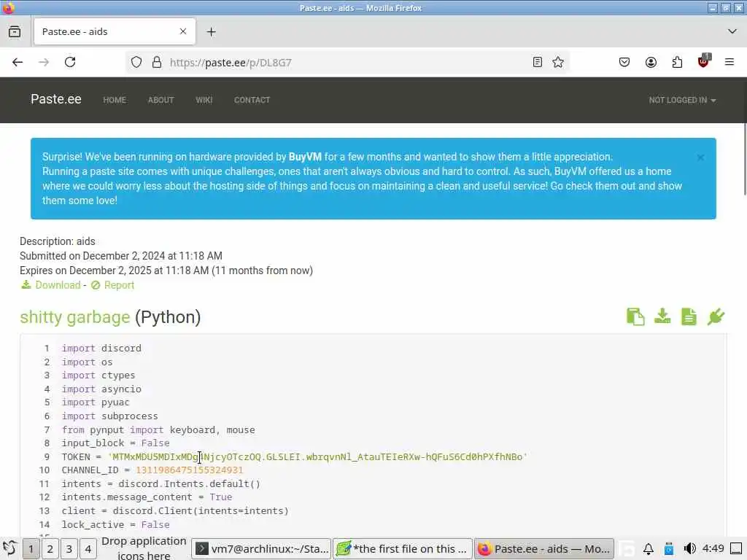This screenshot has width=747, height=560.
Task: Click 'import discord' on line 1
Action: point(101,348)
